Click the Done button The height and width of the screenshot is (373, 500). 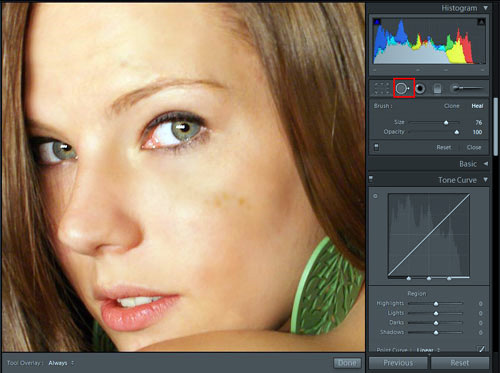[x=347, y=363]
